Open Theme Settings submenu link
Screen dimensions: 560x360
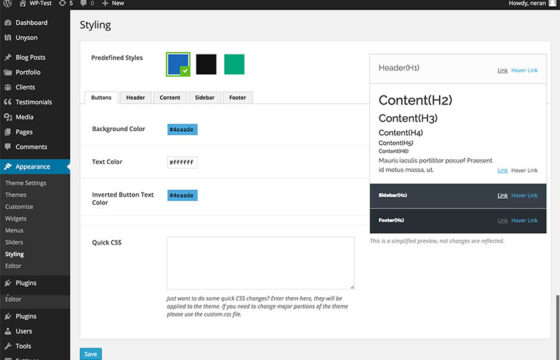pos(26,183)
